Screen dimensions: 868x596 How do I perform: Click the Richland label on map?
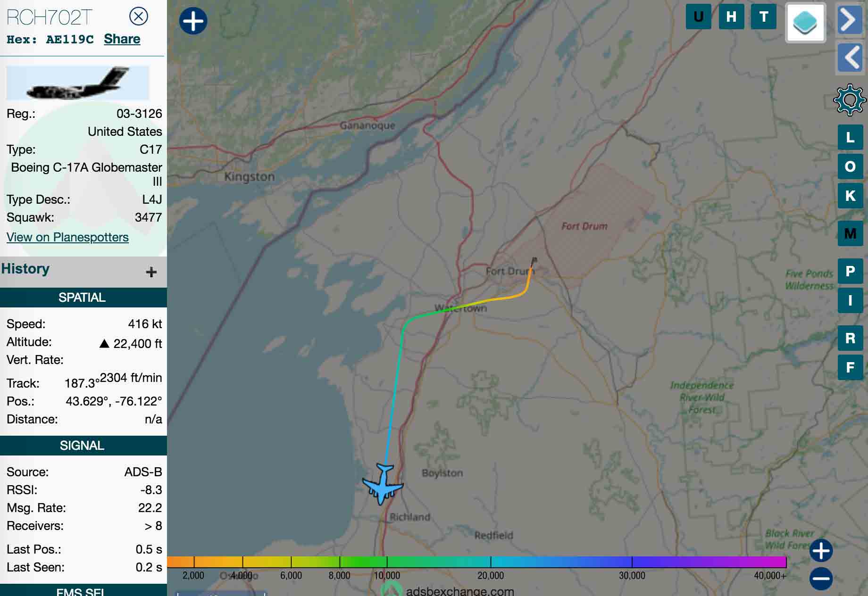409,517
